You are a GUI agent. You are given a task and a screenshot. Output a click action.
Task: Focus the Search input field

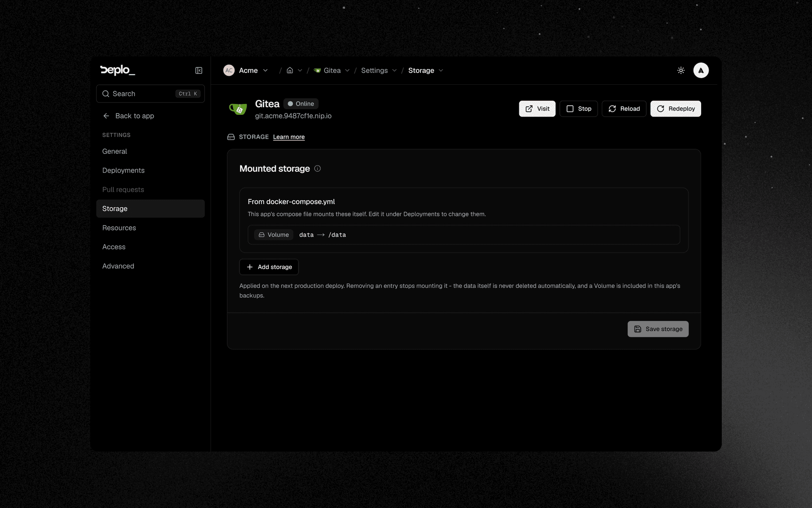click(150, 94)
